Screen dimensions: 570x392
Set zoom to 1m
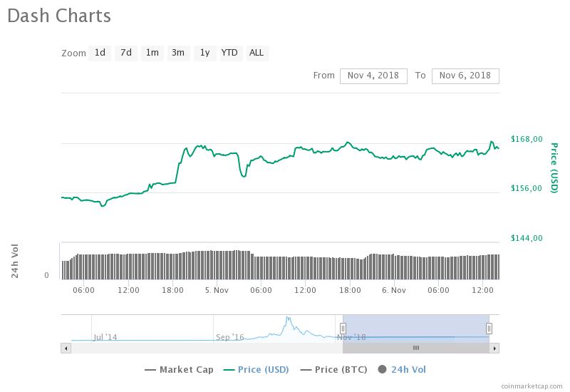point(152,53)
